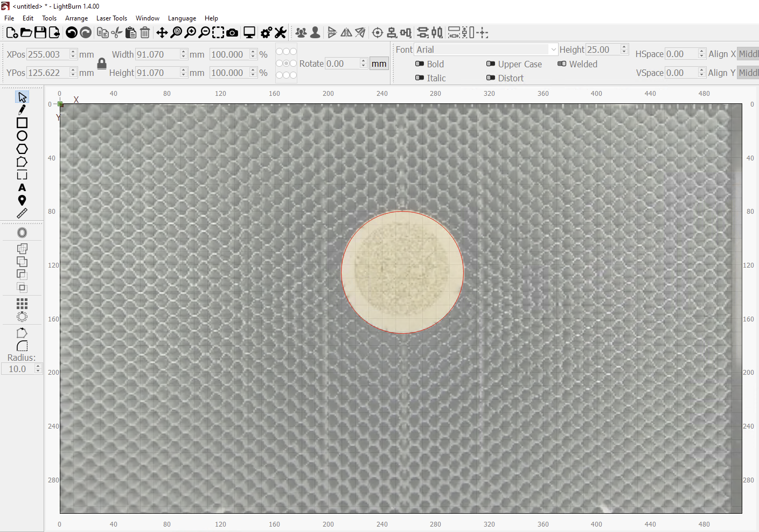Toggle Upper Case switch
The width and height of the screenshot is (759, 532).
point(491,64)
